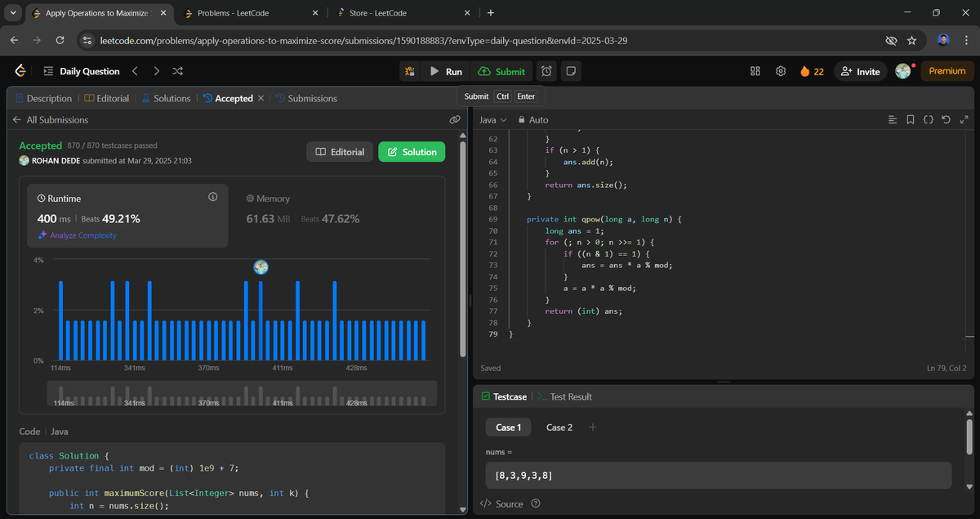Open Editorial button beside Solution

point(340,152)
